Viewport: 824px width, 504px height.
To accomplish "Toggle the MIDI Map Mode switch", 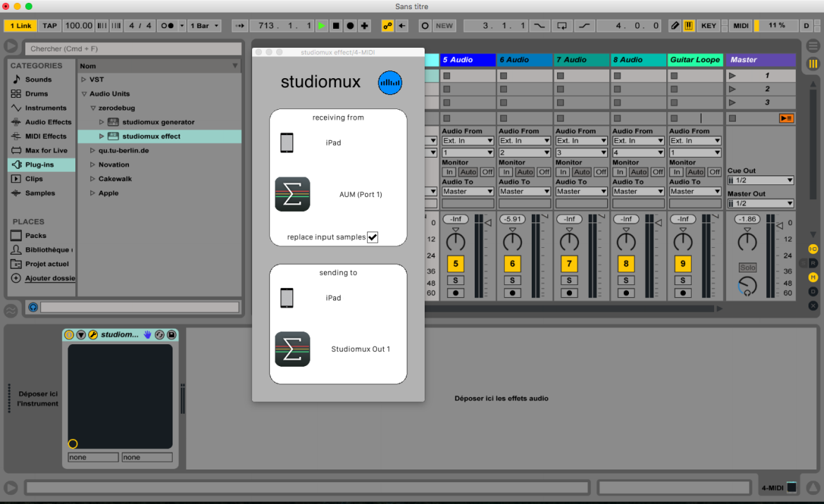I will pyautogui.click(x=740, y=26).
